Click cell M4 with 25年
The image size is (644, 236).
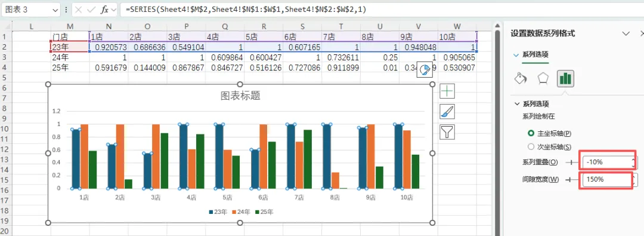point(70,68)
